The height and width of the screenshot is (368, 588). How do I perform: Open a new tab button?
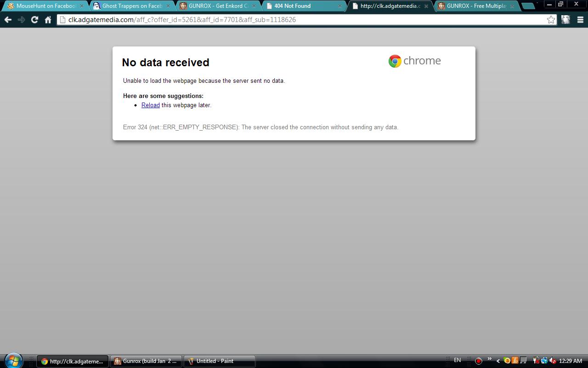(x=528, y=6)
